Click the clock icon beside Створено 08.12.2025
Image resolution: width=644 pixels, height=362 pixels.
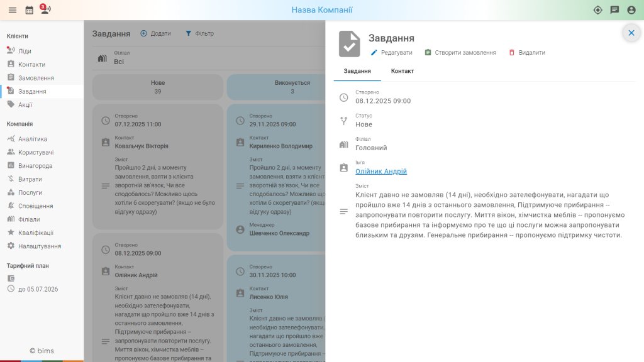click(344, 97)
